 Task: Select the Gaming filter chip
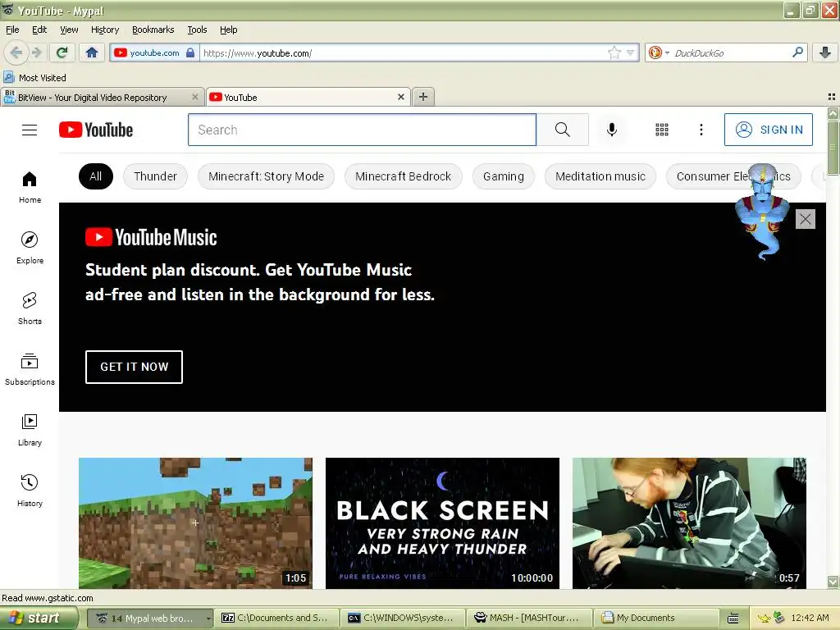503,176
